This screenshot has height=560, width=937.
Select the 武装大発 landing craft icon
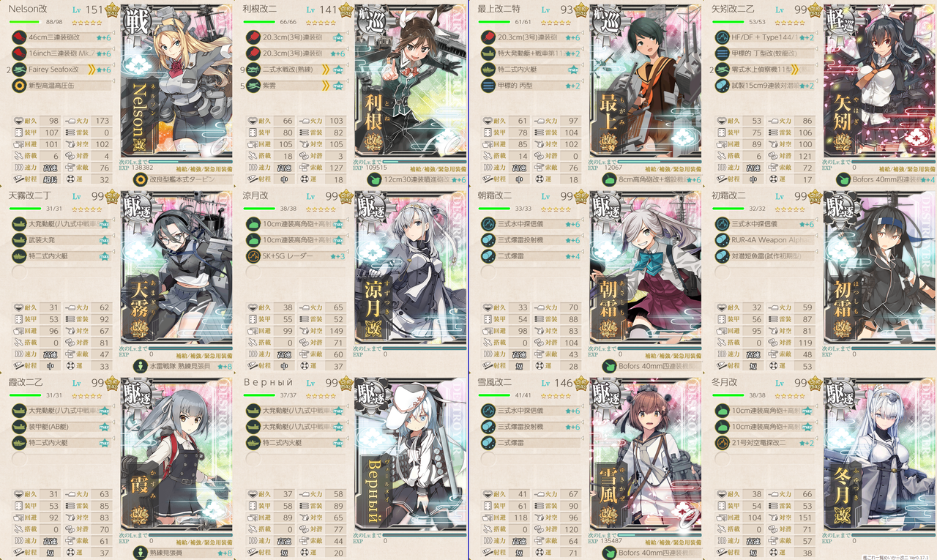click(x=18, y=240)
